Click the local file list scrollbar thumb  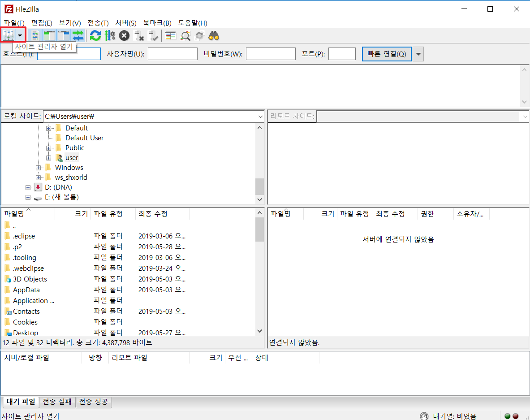(259, 229)
